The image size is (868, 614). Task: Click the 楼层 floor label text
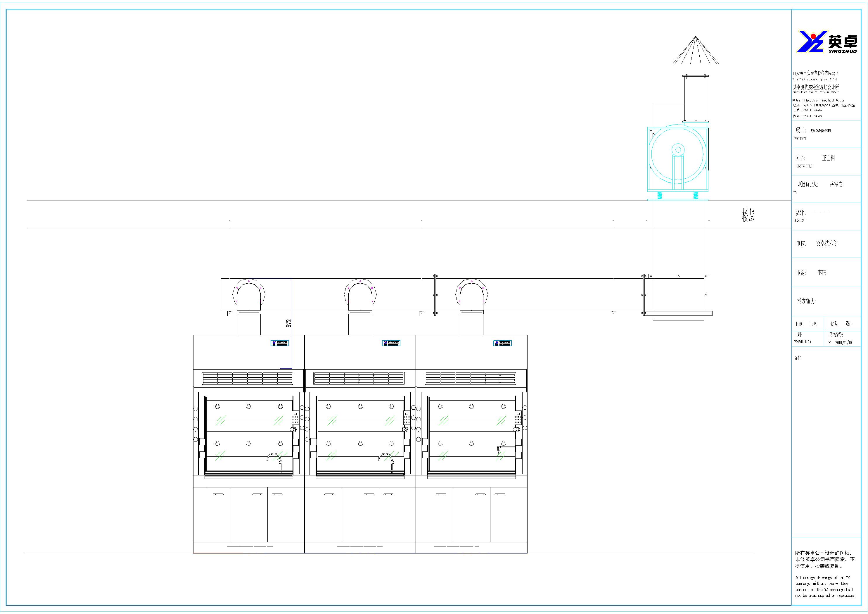tap(748, 215)
